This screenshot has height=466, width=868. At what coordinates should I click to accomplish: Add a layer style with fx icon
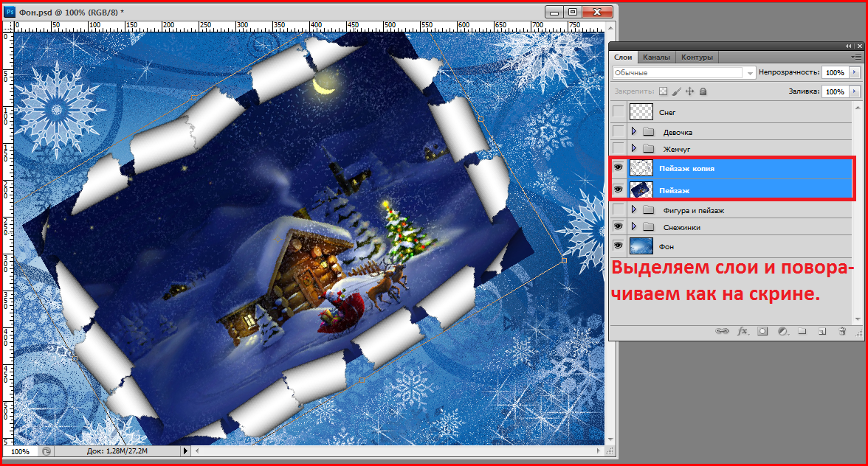(x=743, y=331)
